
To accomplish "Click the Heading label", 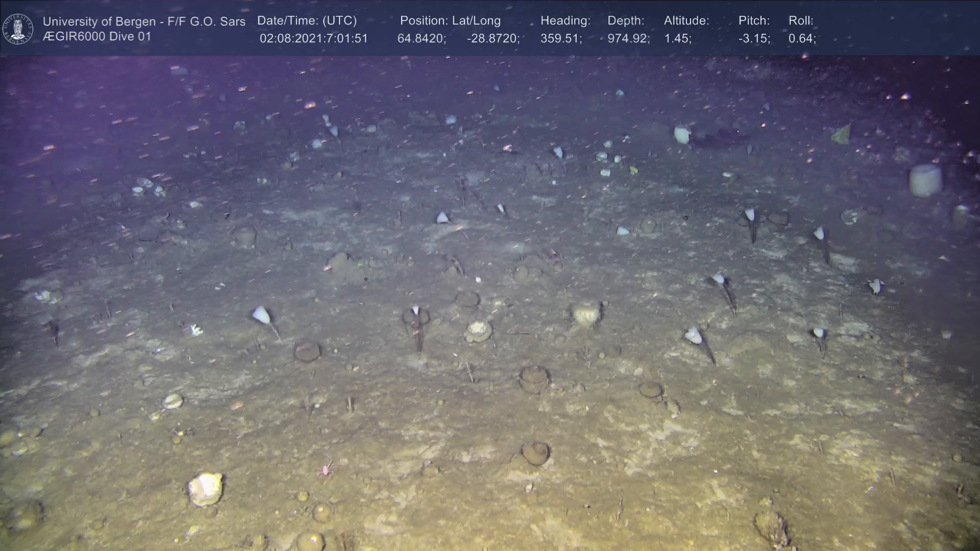I will 565,20.
